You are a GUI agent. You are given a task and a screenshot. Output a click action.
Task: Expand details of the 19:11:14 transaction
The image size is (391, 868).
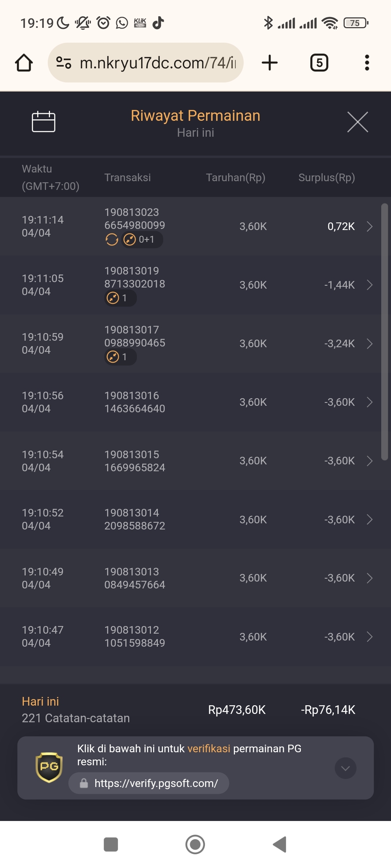[x=370, y=226]
